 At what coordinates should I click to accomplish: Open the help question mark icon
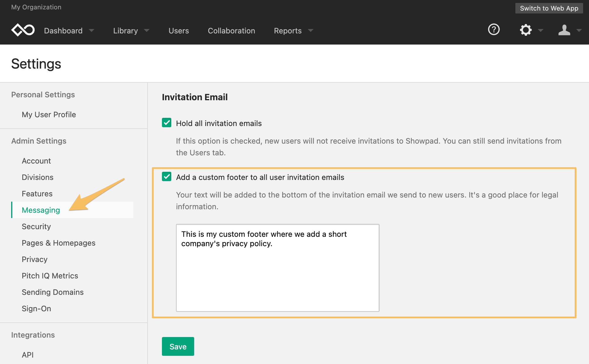click(494, 30)
